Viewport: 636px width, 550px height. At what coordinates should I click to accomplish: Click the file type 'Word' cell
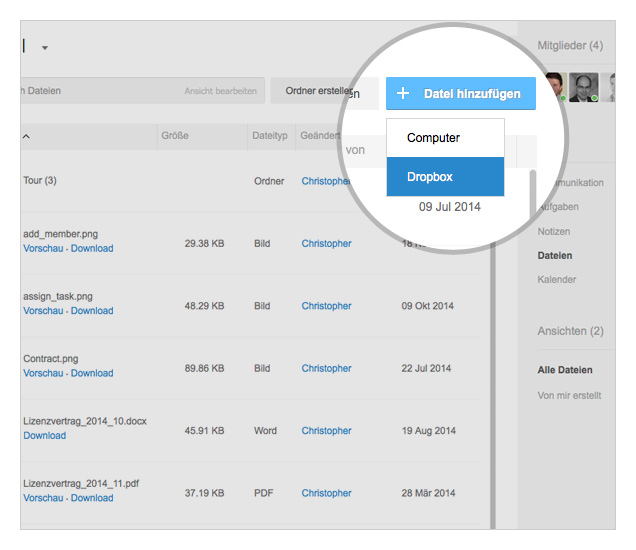(x=265, y=431)
